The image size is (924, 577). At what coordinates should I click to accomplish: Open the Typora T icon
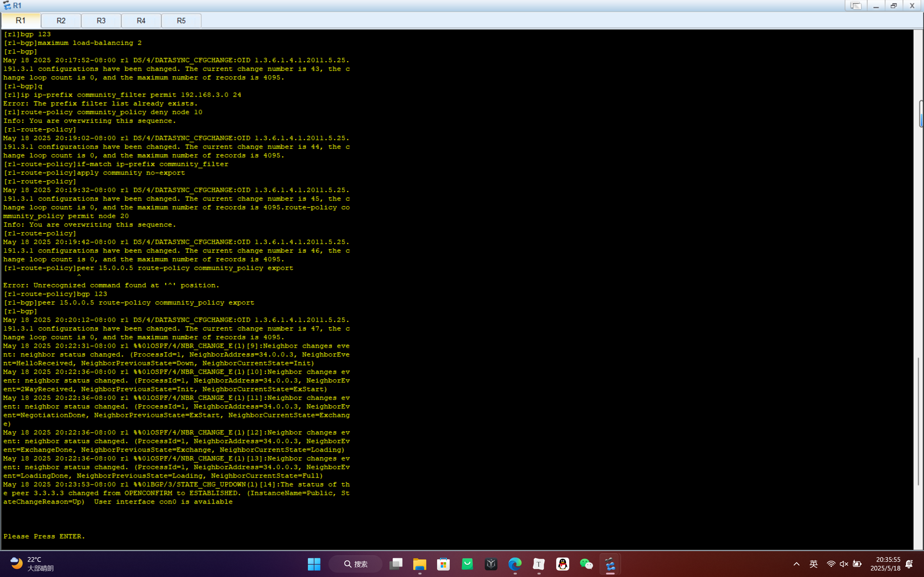tap(539, 564)
